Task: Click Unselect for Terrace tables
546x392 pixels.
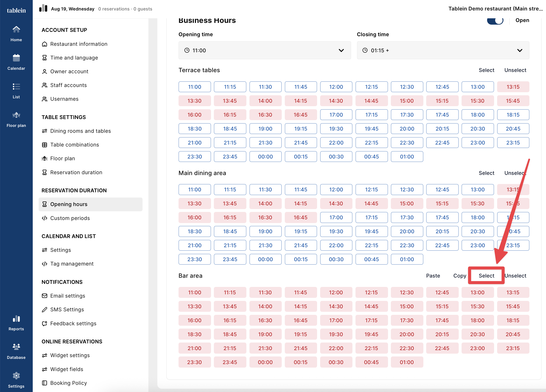Action: 515,70
